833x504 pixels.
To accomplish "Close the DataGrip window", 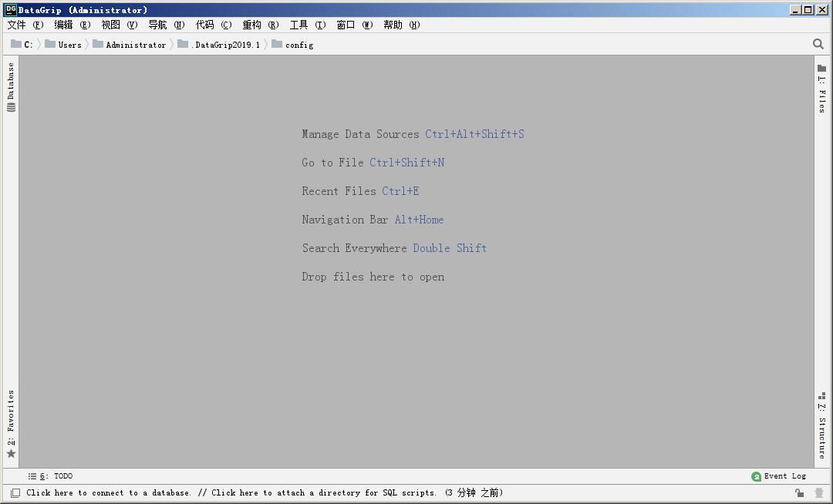I will pyautogui.click(x=822, y=9).
